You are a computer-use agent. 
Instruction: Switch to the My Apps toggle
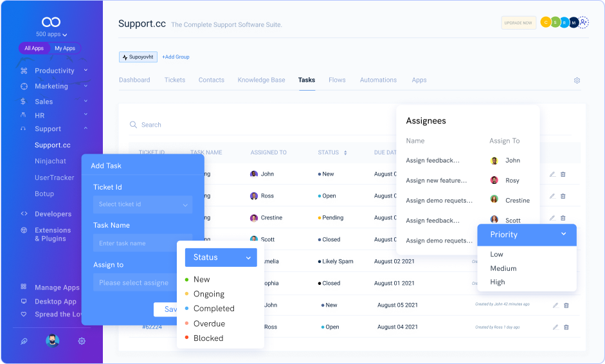coord(64,48)
